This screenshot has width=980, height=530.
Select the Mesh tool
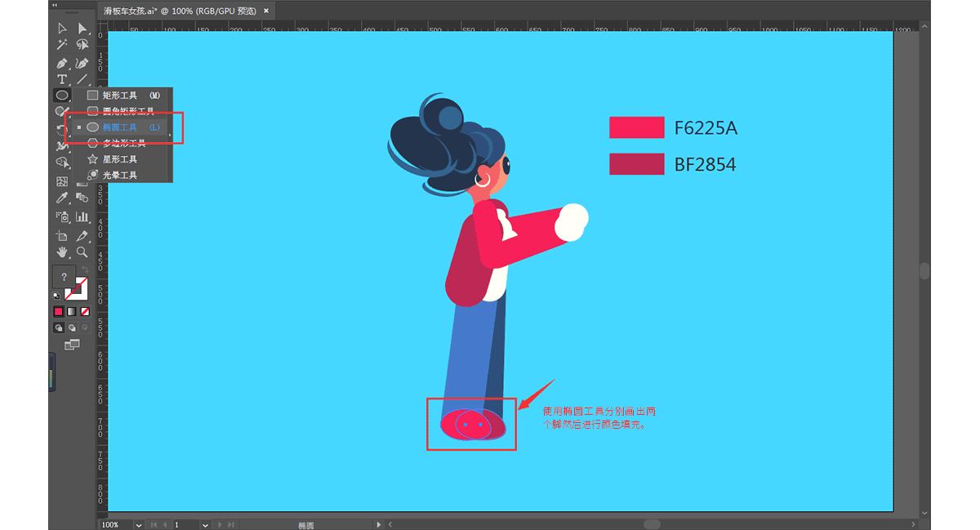click(x=62, y=181)
